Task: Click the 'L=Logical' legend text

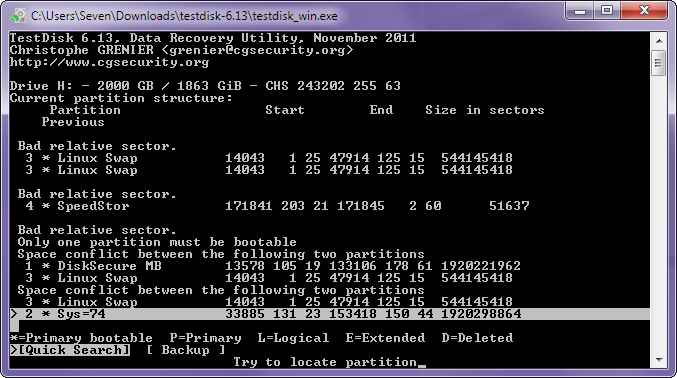Action: pos(293,338)
